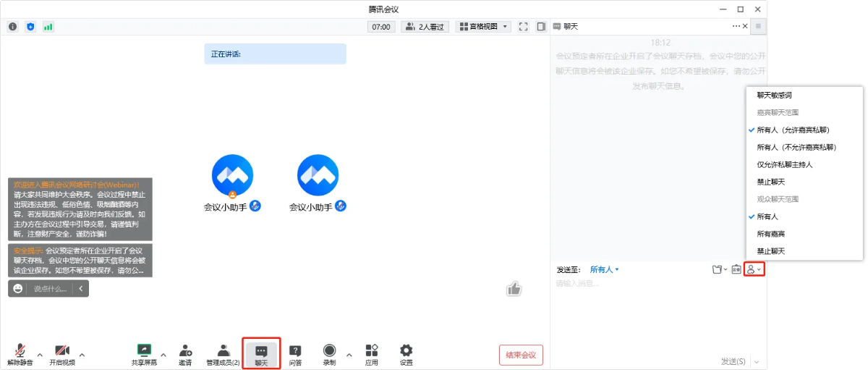Check the green network signal icon

48,27
